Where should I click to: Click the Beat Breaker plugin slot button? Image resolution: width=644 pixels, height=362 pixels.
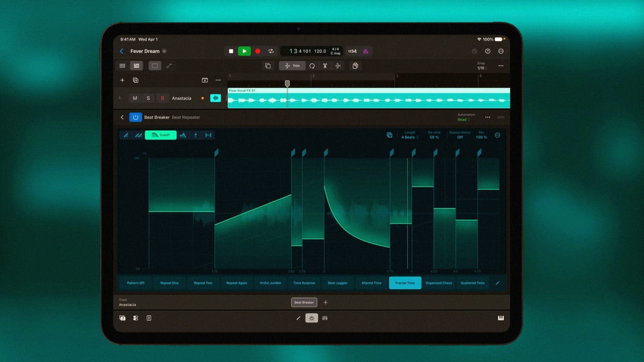tap(304, 302)
